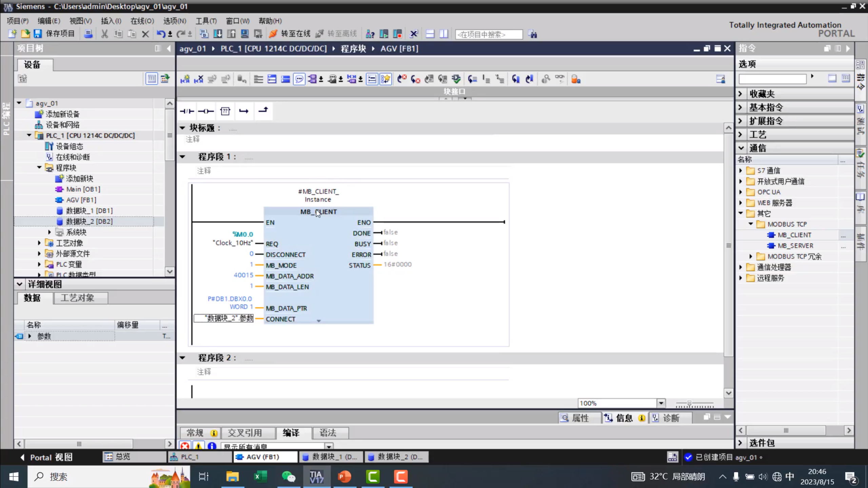Click the delete network icon
Image resolution: width=868 pixels, height=488 pixels.
[x=199, y=79]
